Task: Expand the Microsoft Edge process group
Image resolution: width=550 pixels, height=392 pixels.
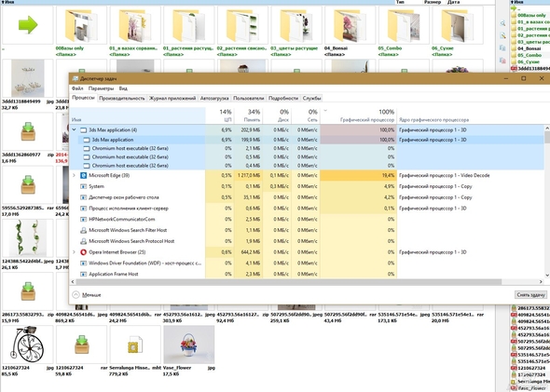Action: [x=74, y=175]
